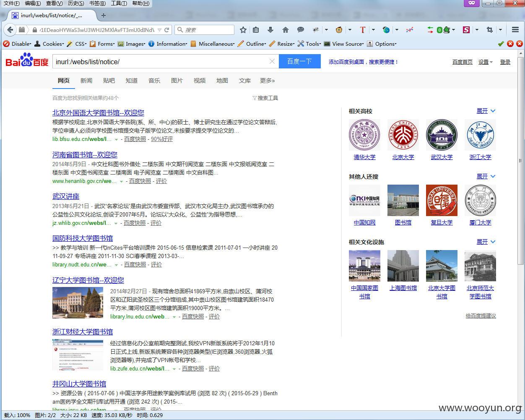Open 百度快照 for the lib.bfsu.edu.cn result
525x420 pixels.
(x=135, y=139)
